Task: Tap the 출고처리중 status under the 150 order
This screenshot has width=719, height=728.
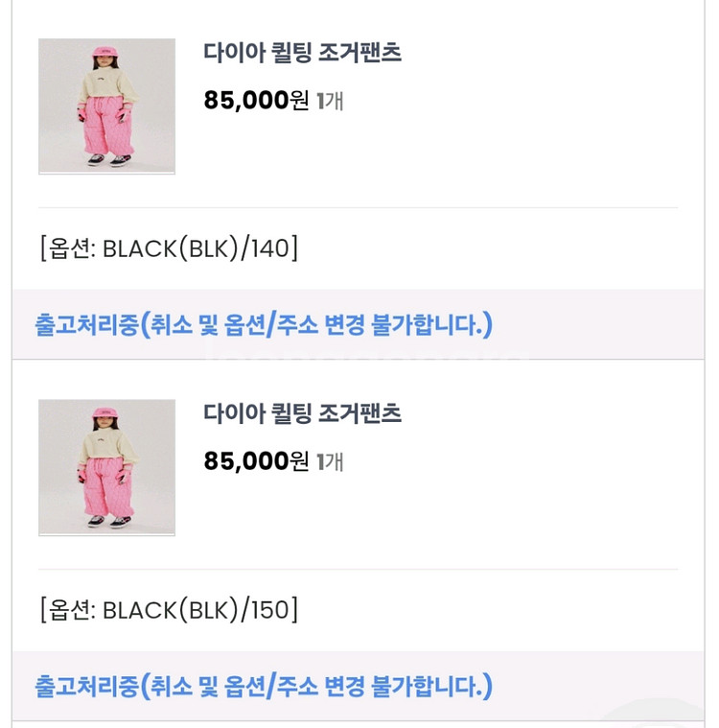Action: coord(86,686)
